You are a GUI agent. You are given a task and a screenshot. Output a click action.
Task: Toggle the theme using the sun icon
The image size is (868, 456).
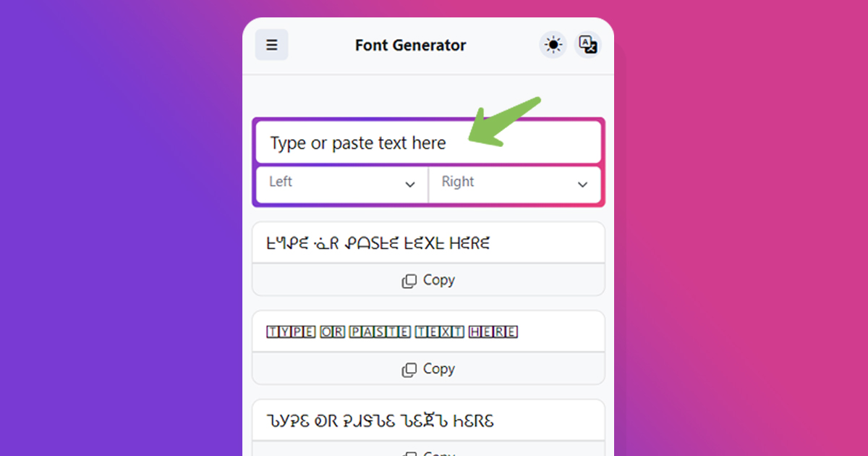point(553,44)
